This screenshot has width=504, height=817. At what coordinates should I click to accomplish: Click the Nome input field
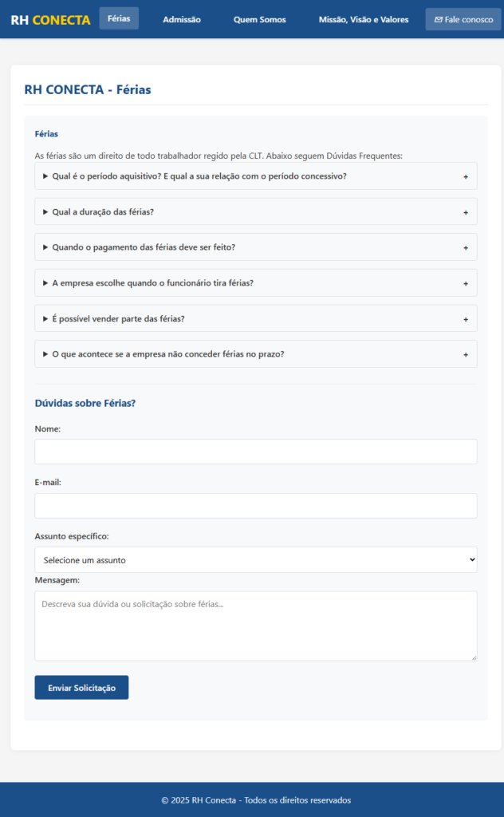[255, 452]
